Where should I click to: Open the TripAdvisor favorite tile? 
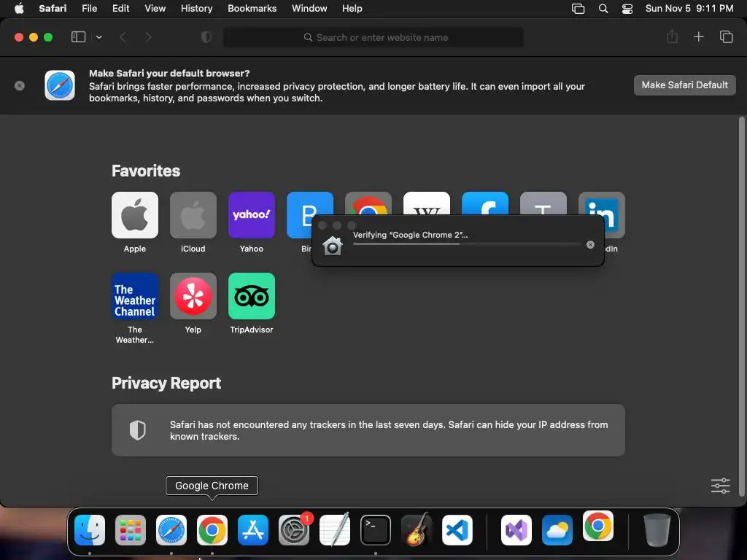tap(252, 296)
